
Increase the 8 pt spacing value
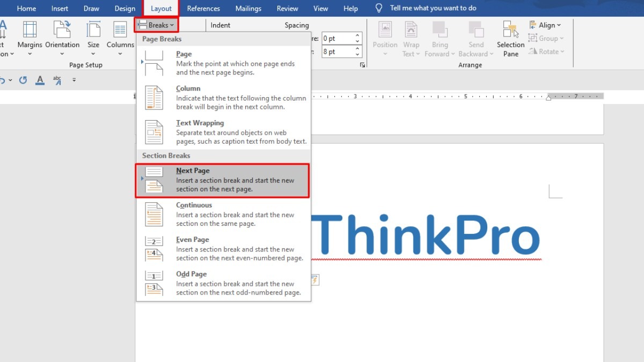pos(357,49)
